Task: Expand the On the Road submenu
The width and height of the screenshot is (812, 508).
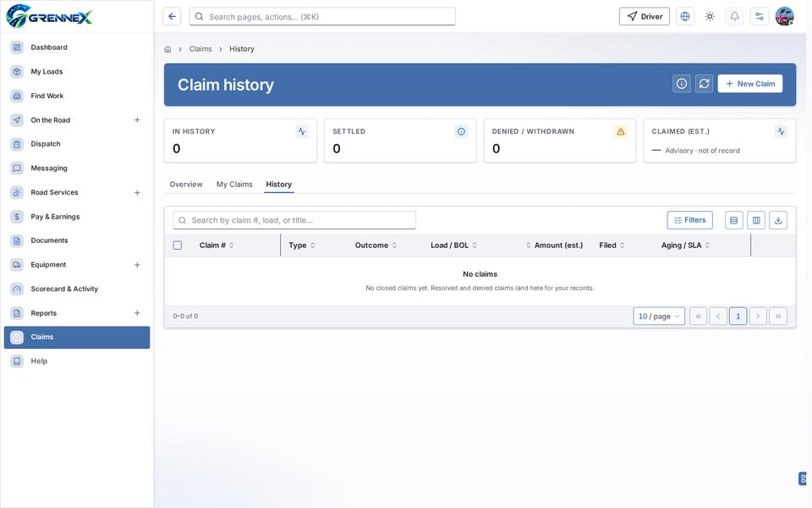Action: (x=137, y=119)
